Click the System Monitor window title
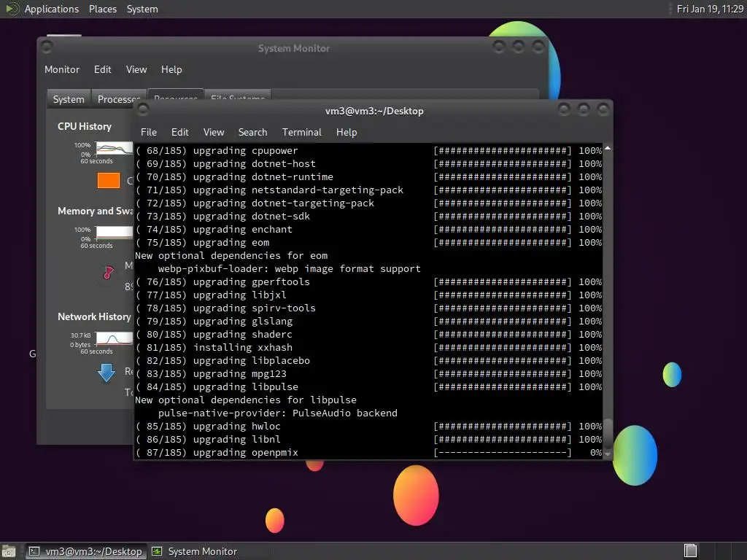Viewport: 747px width, 560px height. [x=293, y=48]
